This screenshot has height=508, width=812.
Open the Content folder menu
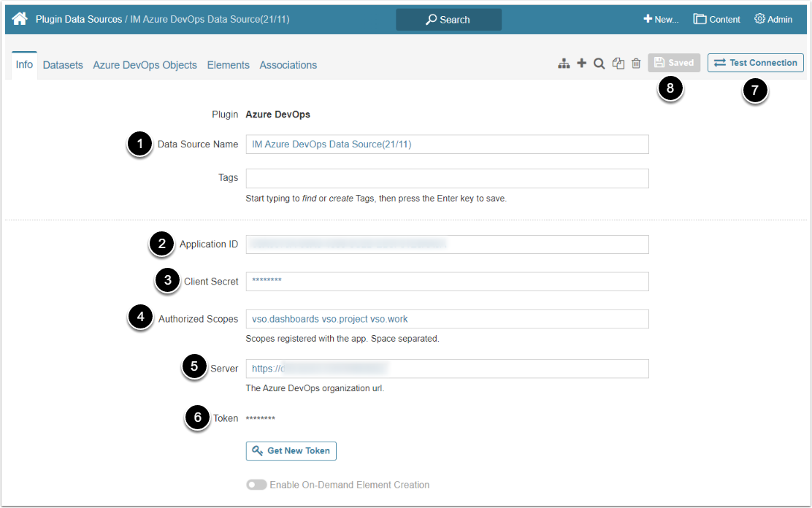[716, 20]
